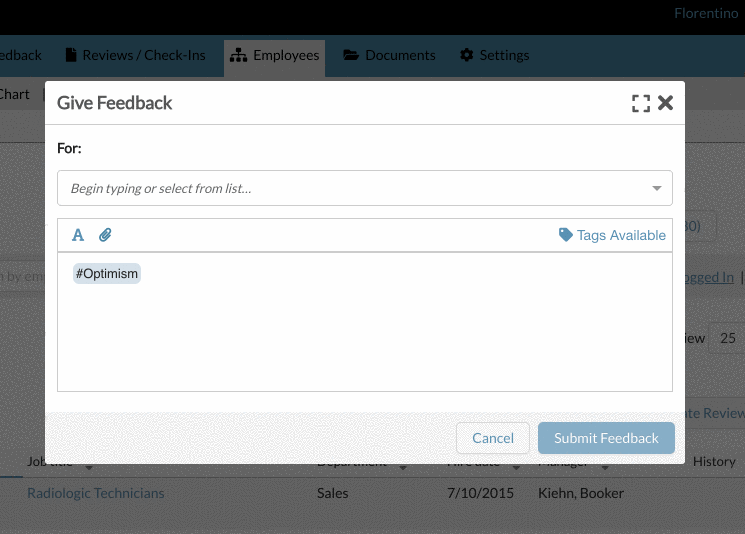Image resolution: width=745 pixels, height=534 pixels.
Task: Attach a file with paperclip icon
Action: coord(105,235)
